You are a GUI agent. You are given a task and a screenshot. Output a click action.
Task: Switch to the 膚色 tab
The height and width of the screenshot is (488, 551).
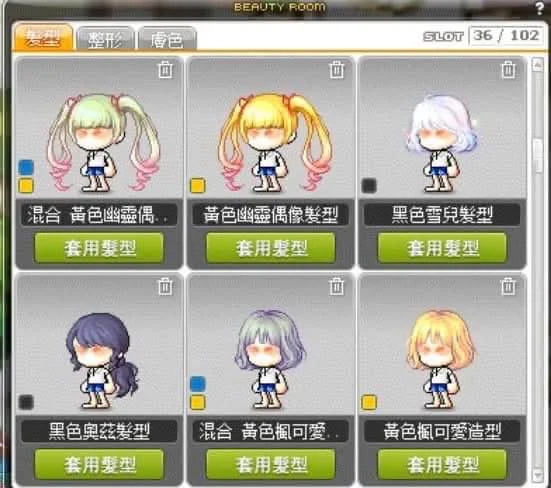tap(167, 39)
